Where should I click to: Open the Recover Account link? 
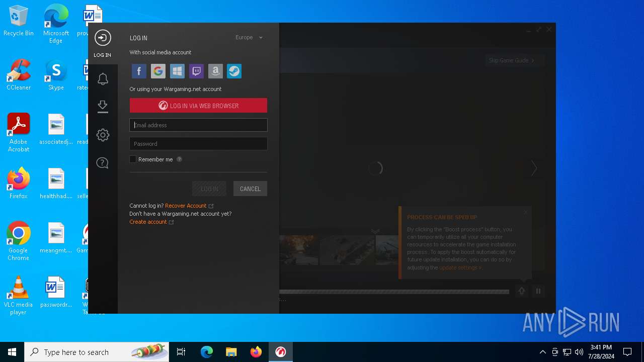pos(186,206)
